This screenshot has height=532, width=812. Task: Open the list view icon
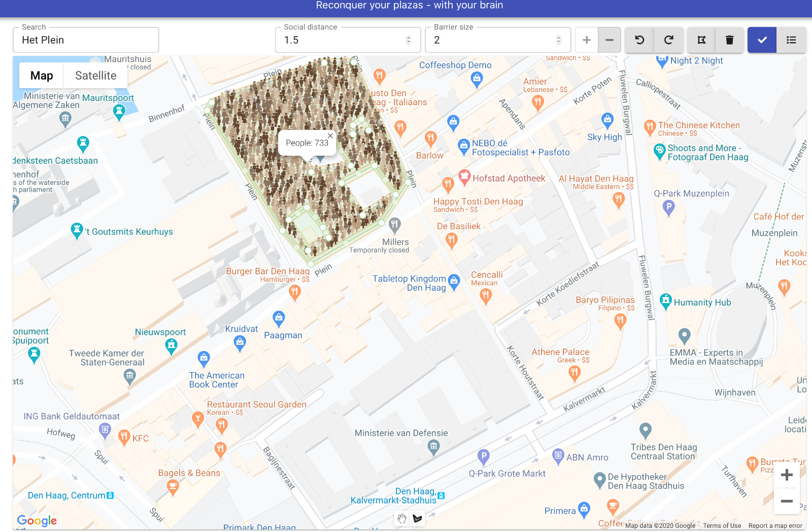coord(791,40)
